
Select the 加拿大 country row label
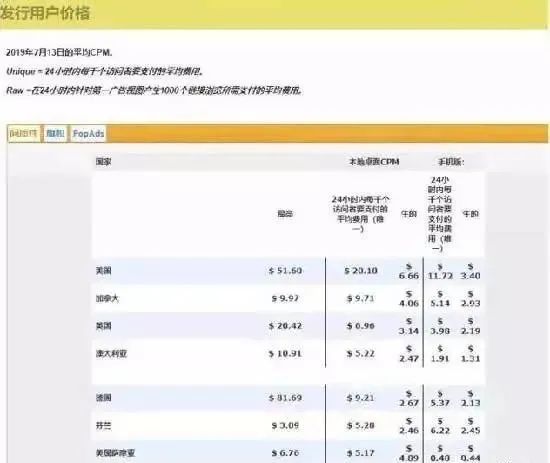pos(107,298)
